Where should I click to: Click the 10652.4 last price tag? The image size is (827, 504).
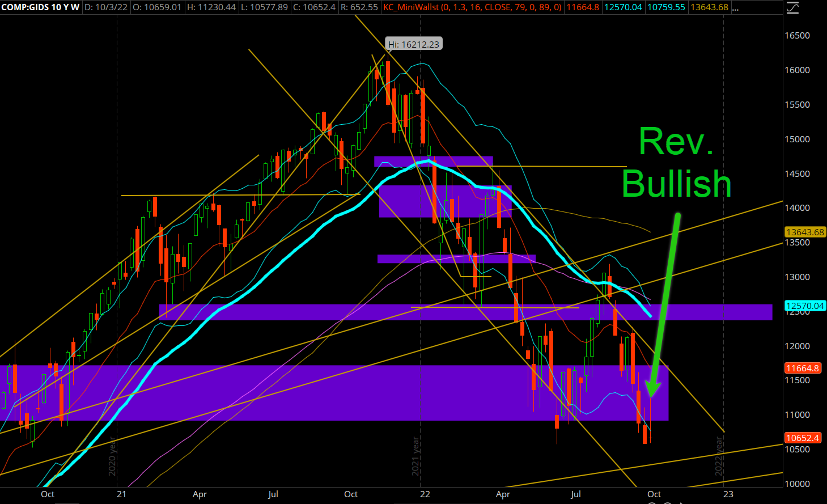click(803, 438)
